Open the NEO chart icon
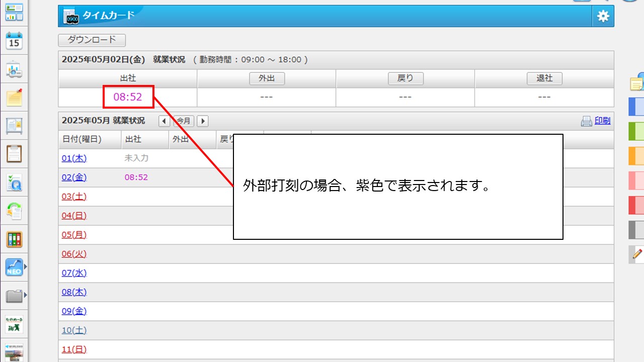Screen dimensions: 644x362 pos(14,267)
